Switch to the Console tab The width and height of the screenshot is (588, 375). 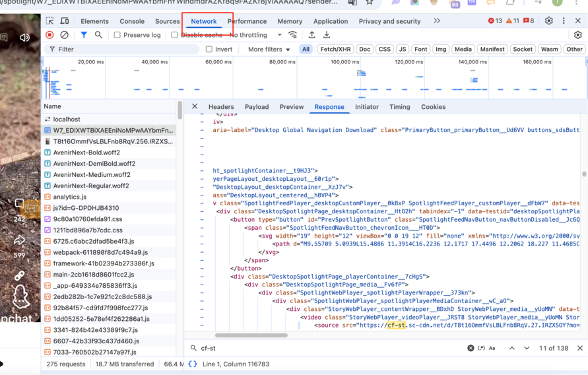coord(132,21)
